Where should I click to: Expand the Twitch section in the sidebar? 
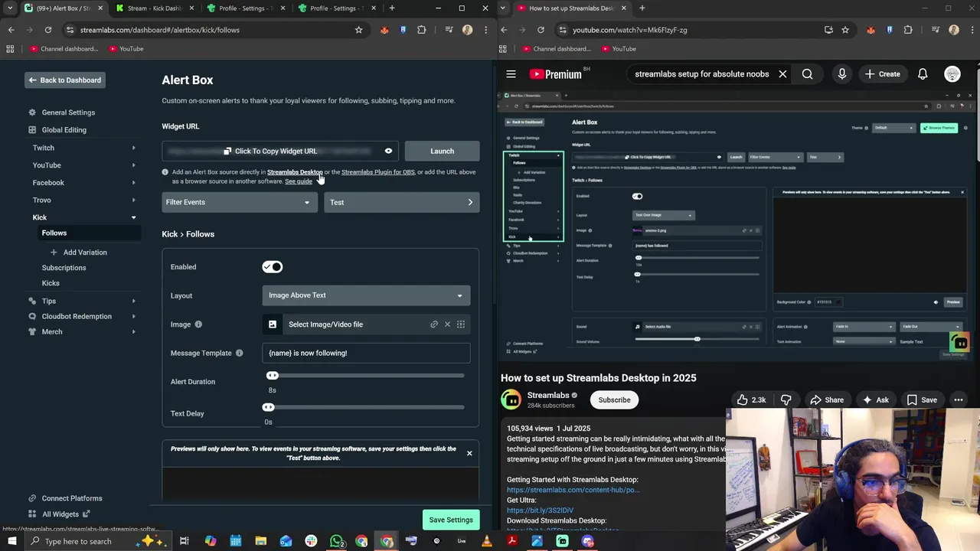[x=133, y=148]
